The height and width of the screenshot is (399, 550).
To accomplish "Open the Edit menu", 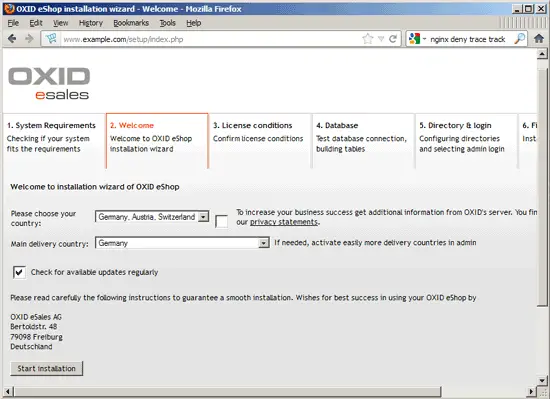I will [36, 23].
